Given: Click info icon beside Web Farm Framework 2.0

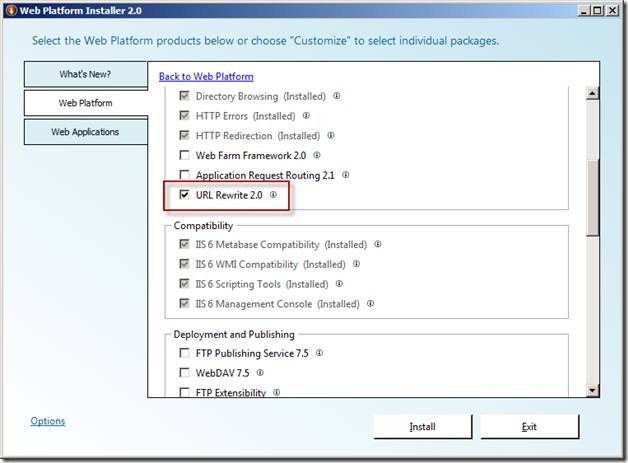Looking at the screenshot, I should (317, 155).
